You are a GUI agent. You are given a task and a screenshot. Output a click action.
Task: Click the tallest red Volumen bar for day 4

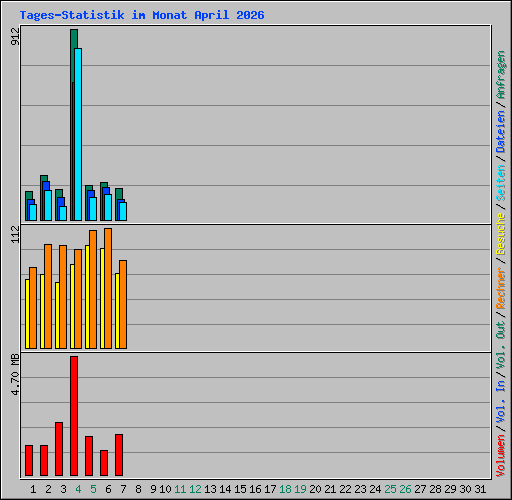(x=74, y=416)
